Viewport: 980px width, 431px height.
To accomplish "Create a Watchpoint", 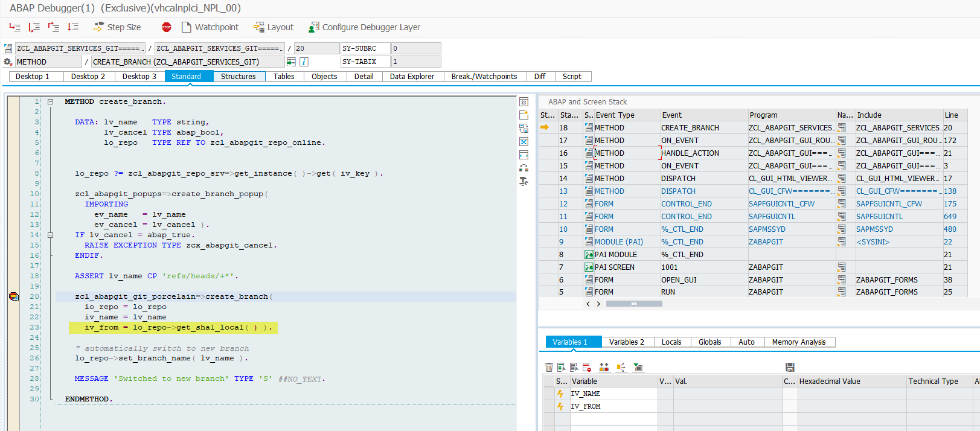I will [210, 27].
